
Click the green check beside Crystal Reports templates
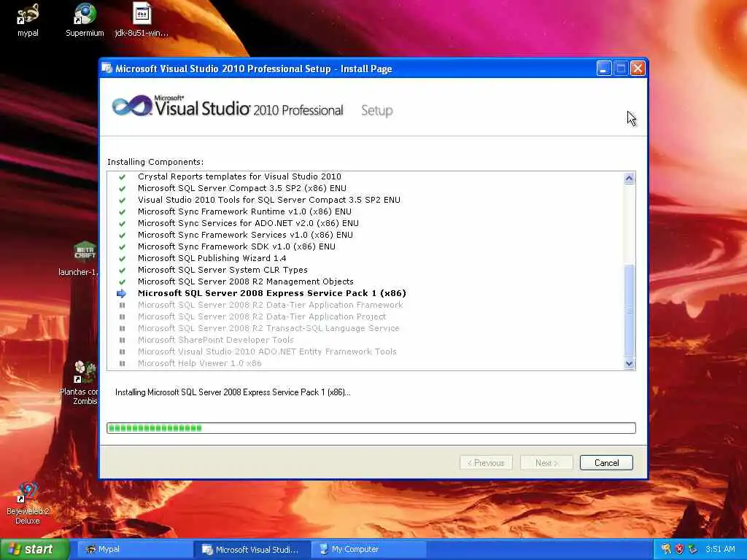pos(122,176)
